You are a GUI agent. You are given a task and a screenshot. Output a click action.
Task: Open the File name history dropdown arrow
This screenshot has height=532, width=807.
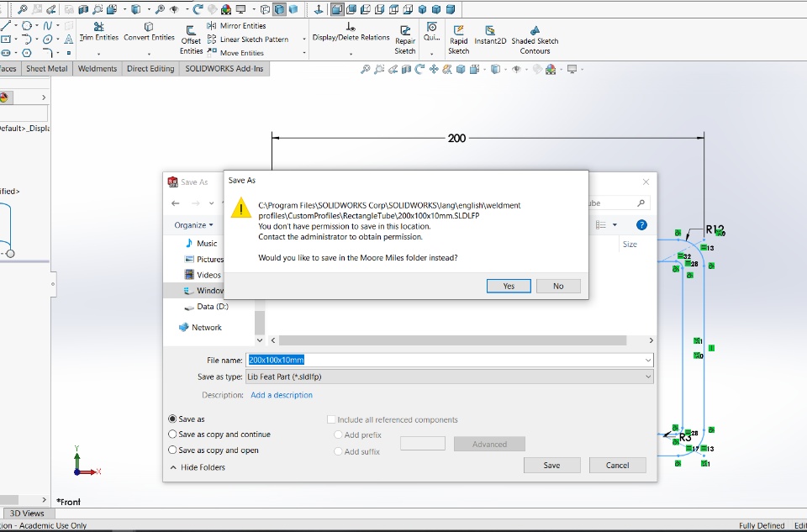coord(648,361)
